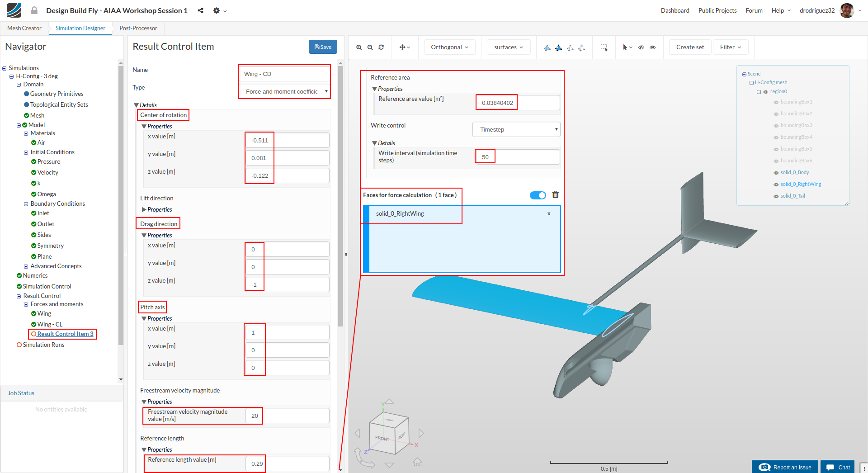
Task: Toggle the faces selection switch
Action: [538, 195]
